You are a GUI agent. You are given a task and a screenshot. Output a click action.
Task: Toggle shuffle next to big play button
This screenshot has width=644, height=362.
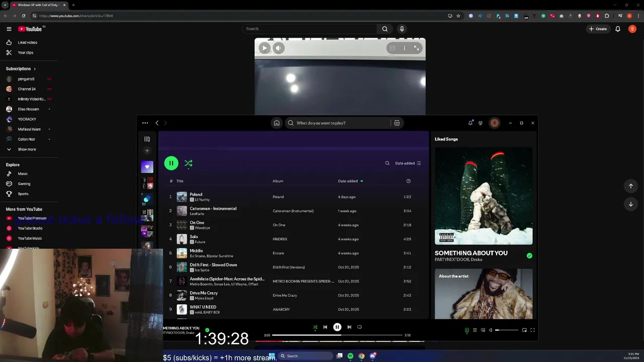188,163
